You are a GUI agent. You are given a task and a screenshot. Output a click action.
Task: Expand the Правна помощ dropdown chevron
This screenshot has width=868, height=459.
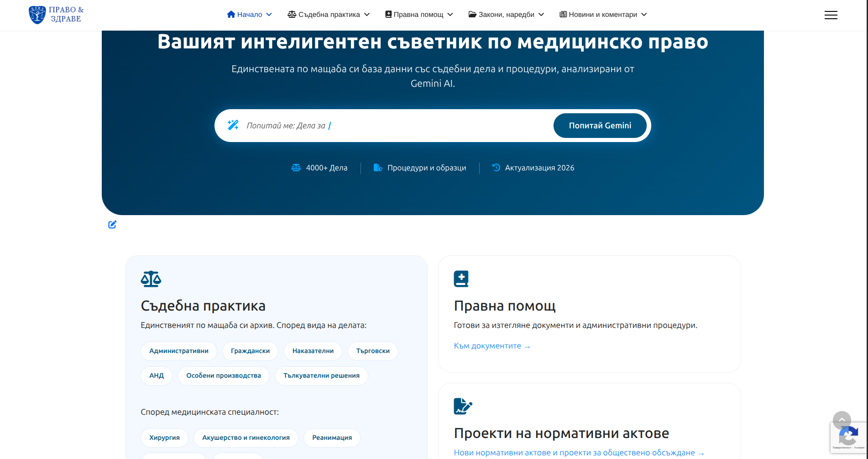(450, 15)
